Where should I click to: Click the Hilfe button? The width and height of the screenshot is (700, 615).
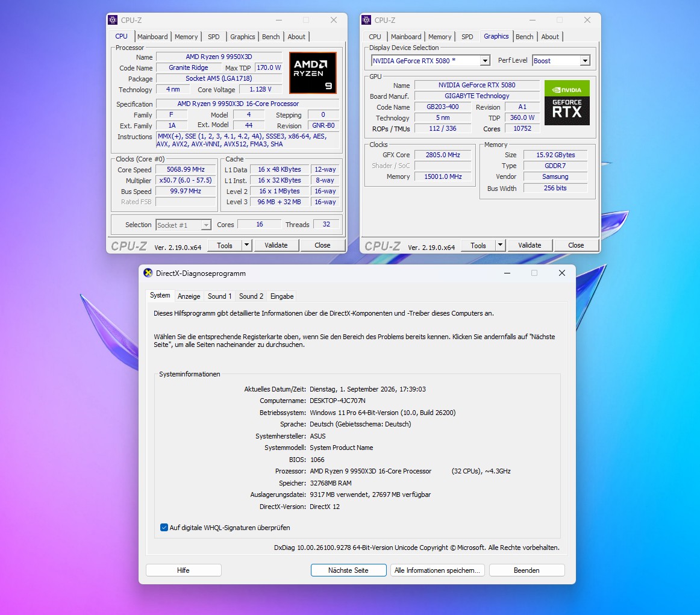tap(183, 570)
